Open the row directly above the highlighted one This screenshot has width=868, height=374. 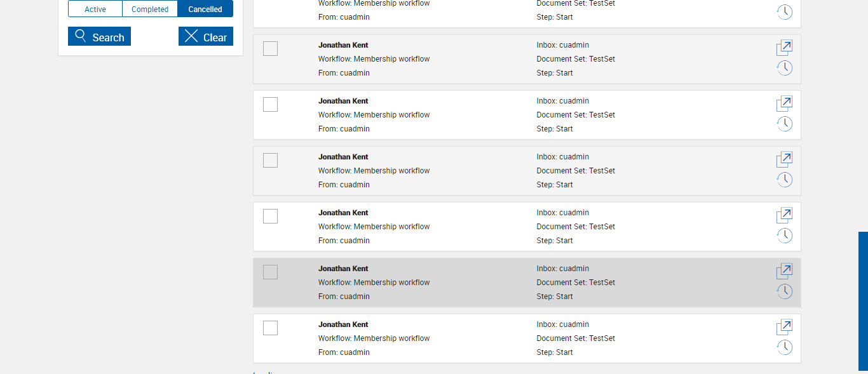785,215
